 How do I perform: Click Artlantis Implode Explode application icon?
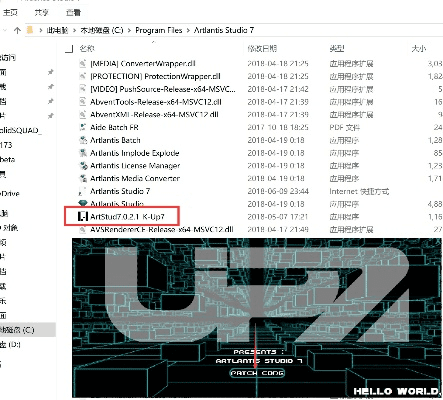coord(83,153)
